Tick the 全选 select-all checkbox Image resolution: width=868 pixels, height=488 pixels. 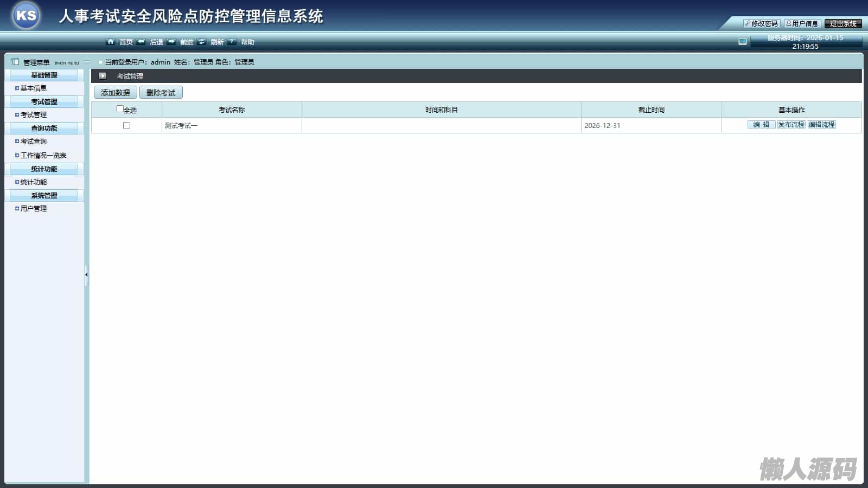[120, 109]
